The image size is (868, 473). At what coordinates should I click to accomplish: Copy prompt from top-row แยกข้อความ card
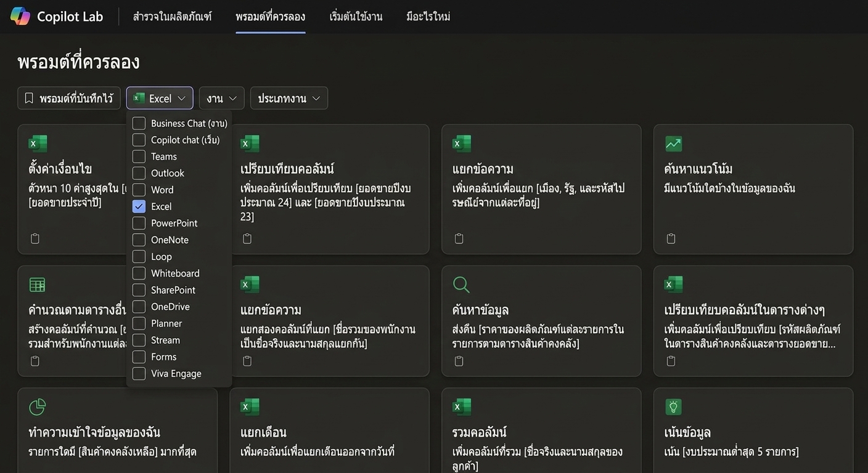[x=459, y=238]
